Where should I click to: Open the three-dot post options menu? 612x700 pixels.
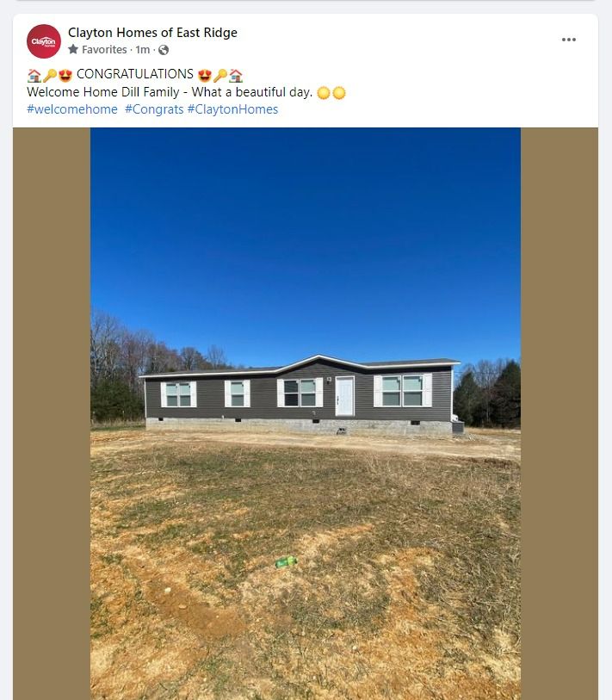pyautogui.click(x=569, y=40)
